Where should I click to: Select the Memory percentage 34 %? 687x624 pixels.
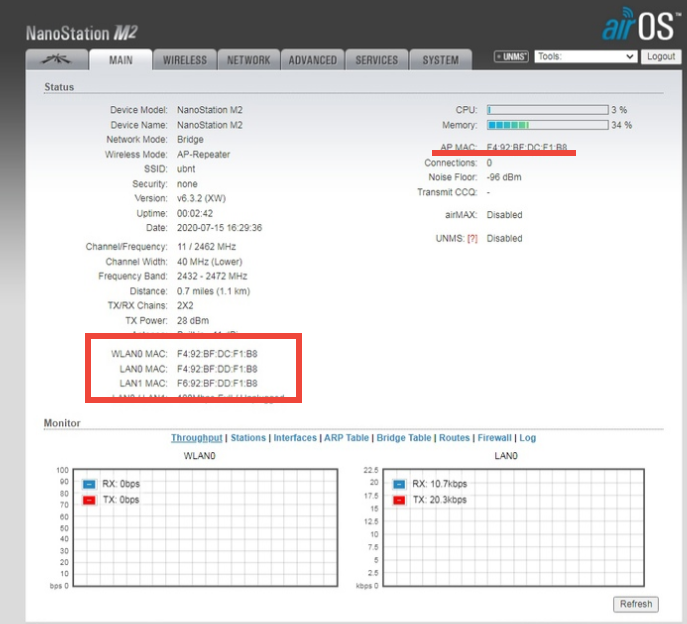[622, 125]
